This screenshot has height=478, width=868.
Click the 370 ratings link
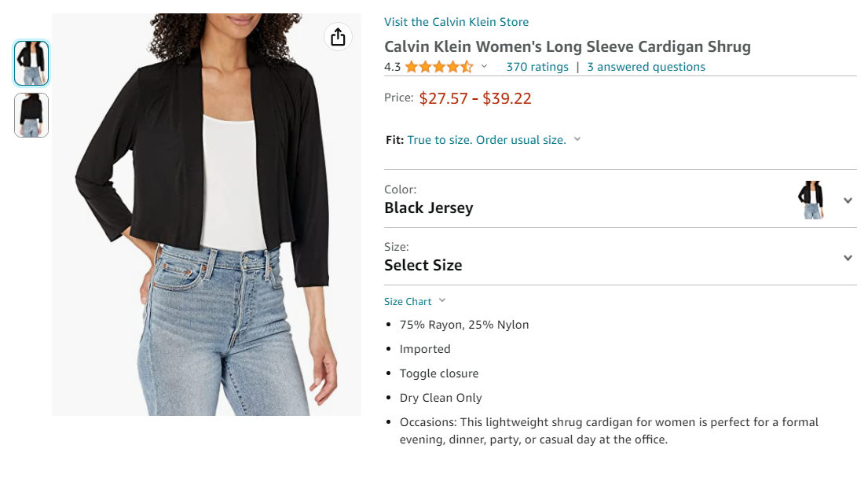coord(537,67)
